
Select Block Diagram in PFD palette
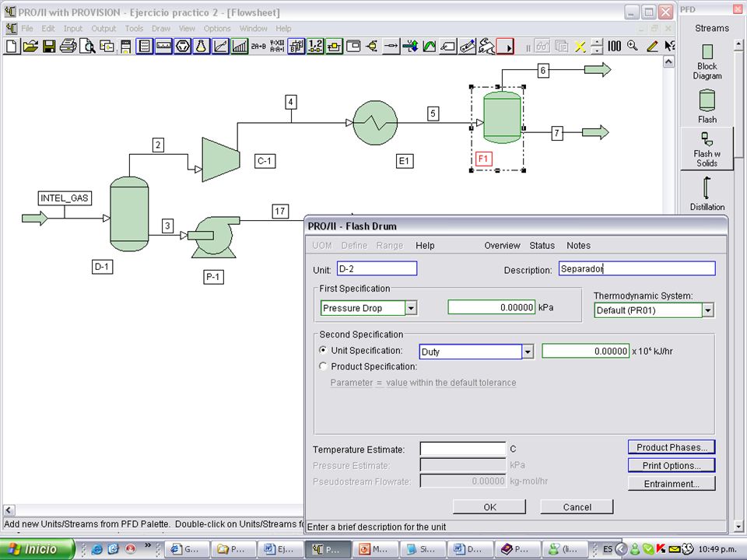click(x=707, y=62)
